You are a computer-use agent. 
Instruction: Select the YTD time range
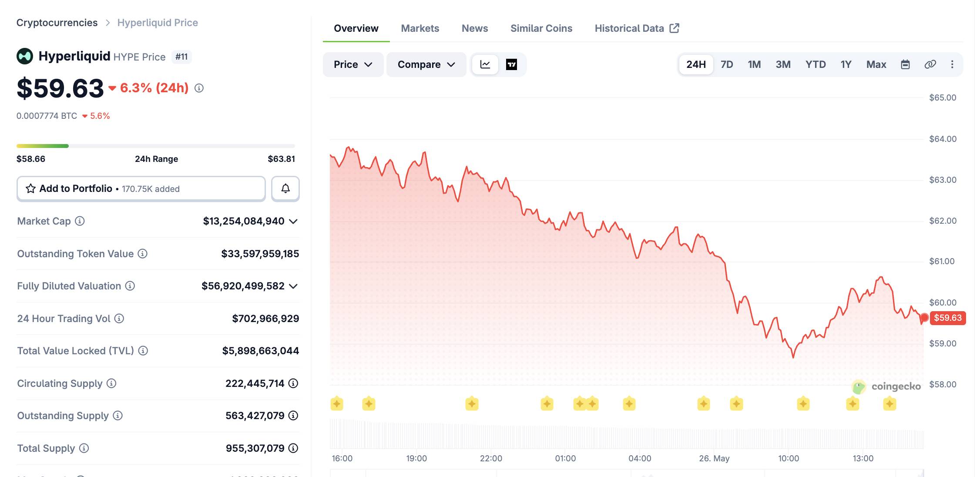pyautogui.click(x=816, y=64)
